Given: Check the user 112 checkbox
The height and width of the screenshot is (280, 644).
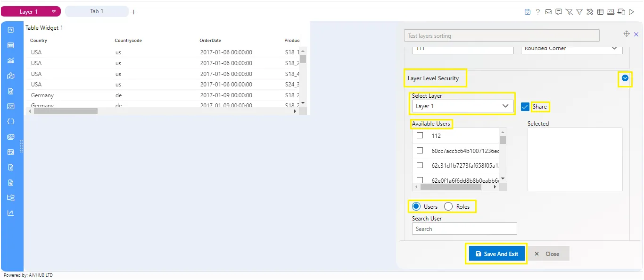Looking at the screenshot, I should tap(420, 136).
